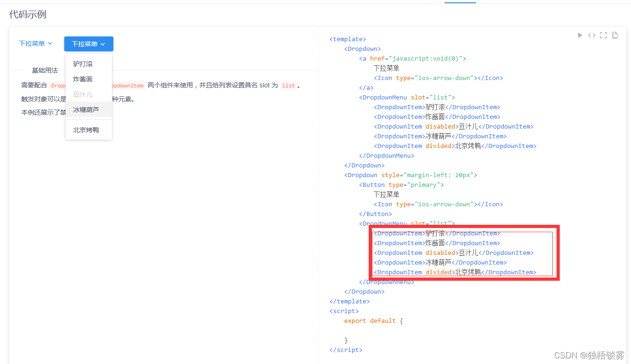631x364 pixels.
Task: Click the description text mentioning slot 为 list
Action: (x=161, y=86)
